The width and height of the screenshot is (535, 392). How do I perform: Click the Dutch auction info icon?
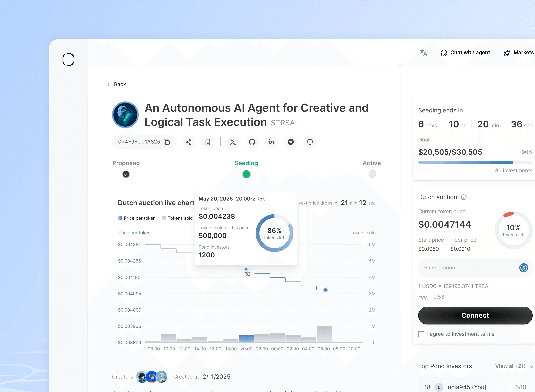tap(464, 197)
